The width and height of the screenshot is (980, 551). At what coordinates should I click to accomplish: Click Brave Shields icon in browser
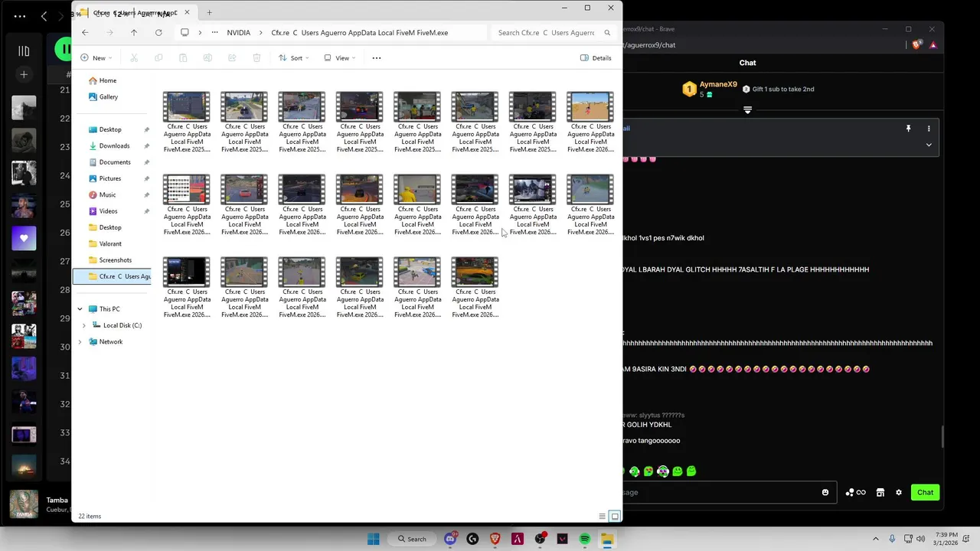pyautogui.click(x=917, y=44)
